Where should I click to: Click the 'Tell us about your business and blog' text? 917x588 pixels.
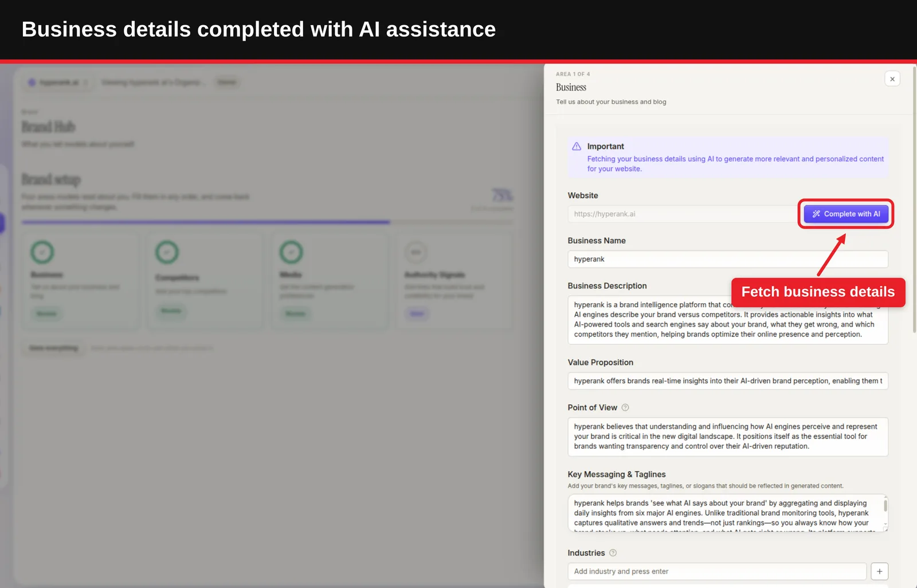611,102
